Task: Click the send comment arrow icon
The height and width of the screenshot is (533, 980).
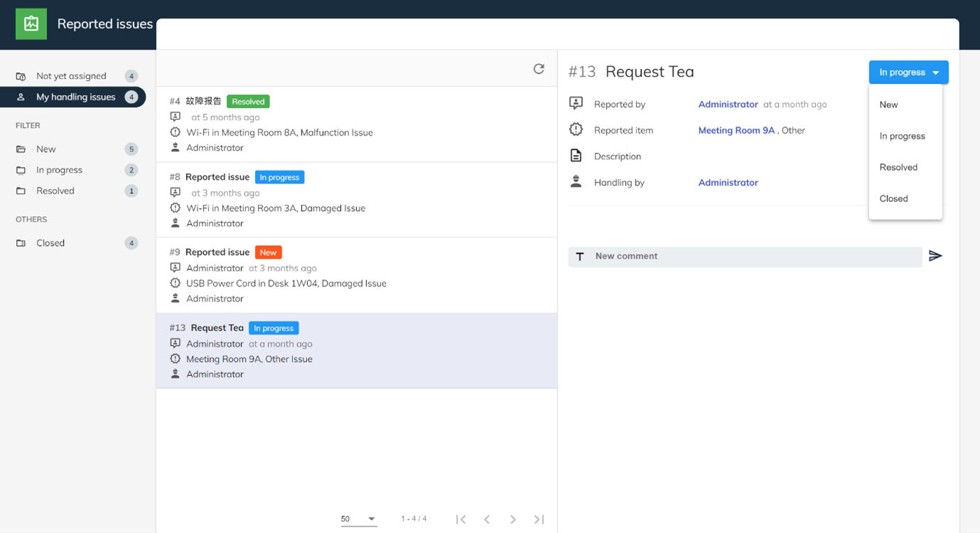Action: click(935, 256)
